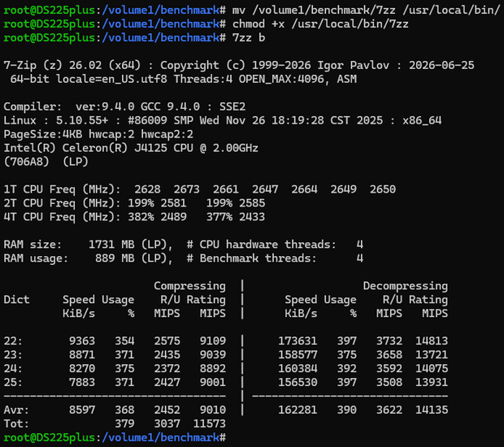Click average compressing rating '9010'
This screenshot has width=504, height=447.
212,410
